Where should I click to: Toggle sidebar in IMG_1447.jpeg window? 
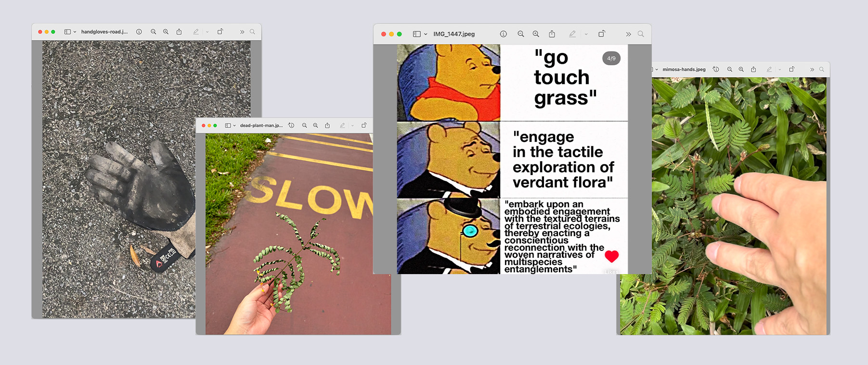coord(417,34)
